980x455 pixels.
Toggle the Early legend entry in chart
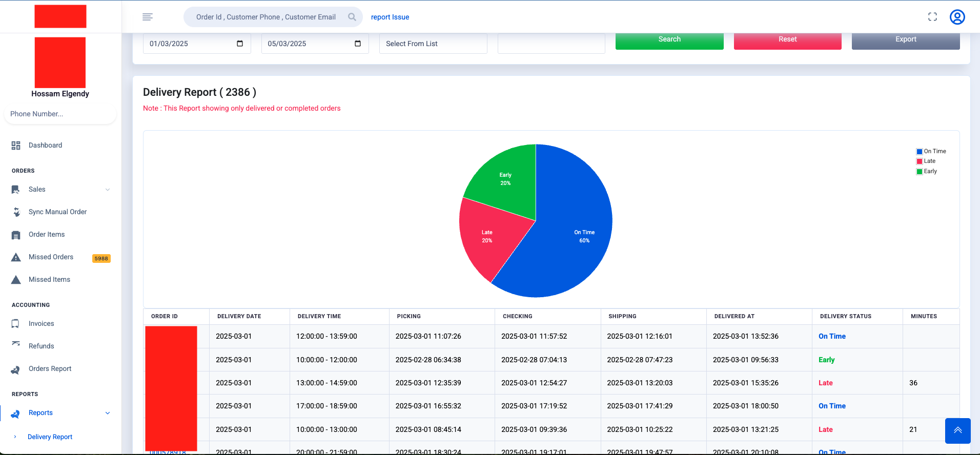(x=926, y=171)
